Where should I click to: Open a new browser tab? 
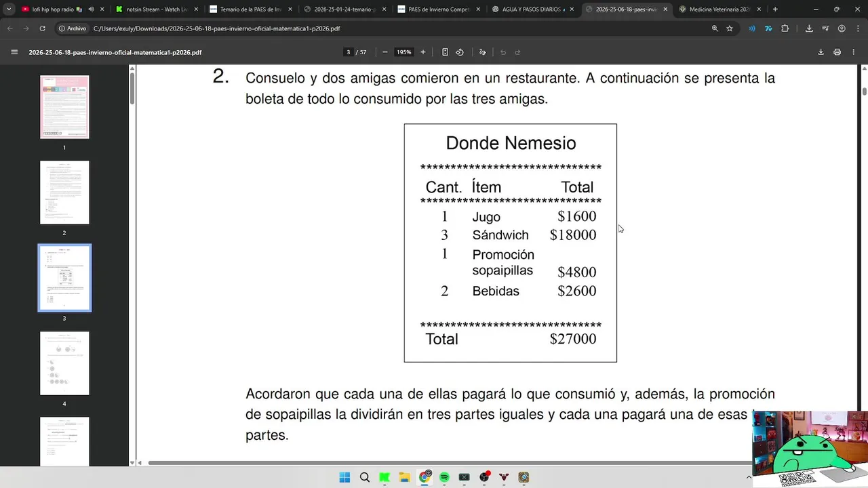pos(775,9)
